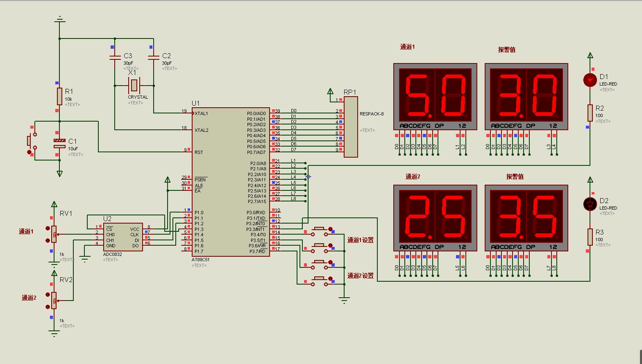The image size is (642, 364).
Task: Click the XTAL1 pin label on U1
Action: 202,114
